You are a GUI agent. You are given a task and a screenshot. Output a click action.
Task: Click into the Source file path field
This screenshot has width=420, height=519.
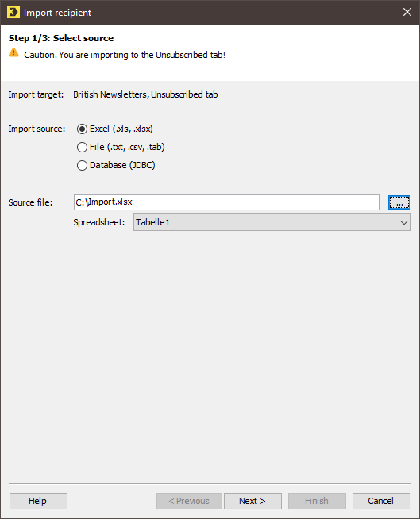coord(226,202)
